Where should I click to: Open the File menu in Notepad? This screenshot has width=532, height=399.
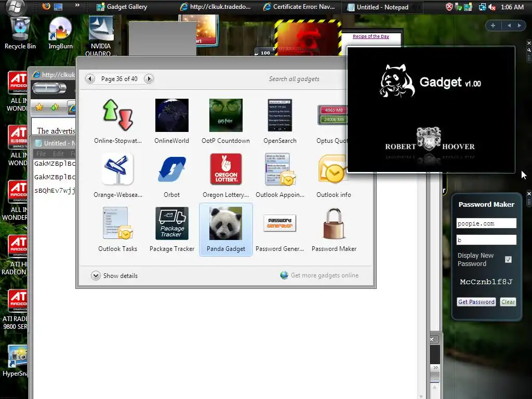[x=41, y=154]
